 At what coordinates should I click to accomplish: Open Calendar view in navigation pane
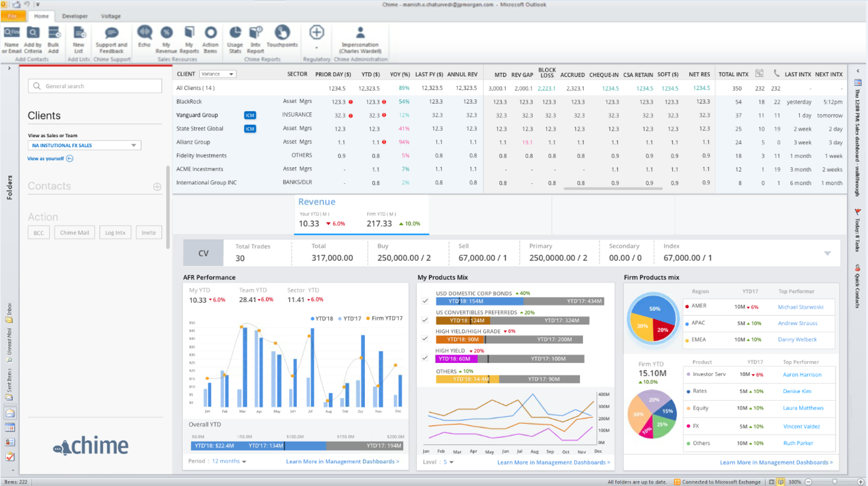tap(10, 427)
